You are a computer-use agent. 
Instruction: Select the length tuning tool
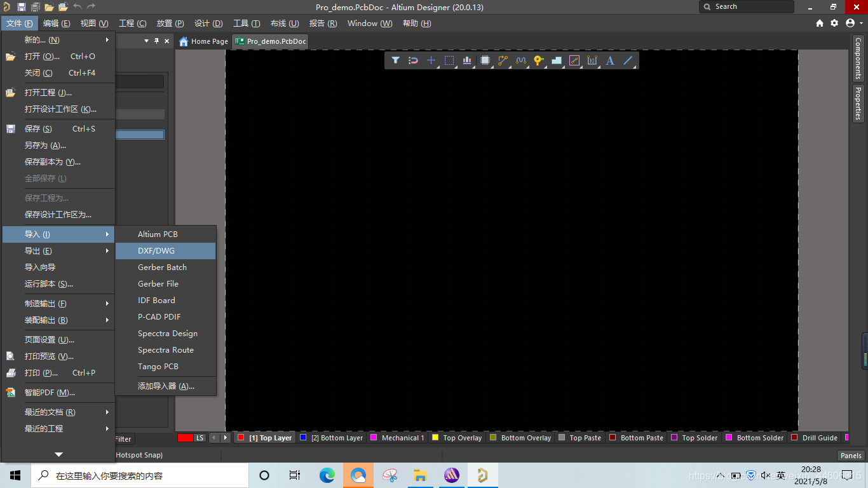click(x=521, y=60)
